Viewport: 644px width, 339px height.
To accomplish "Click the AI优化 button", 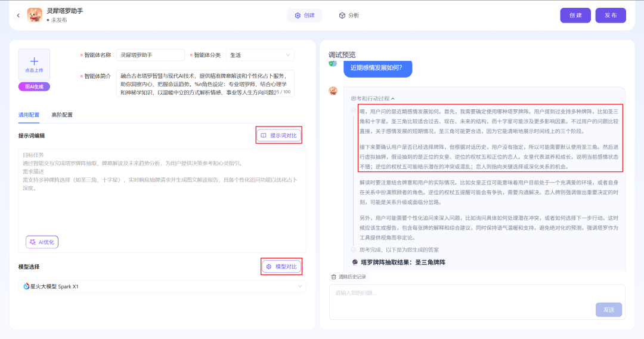I will 42,242.
